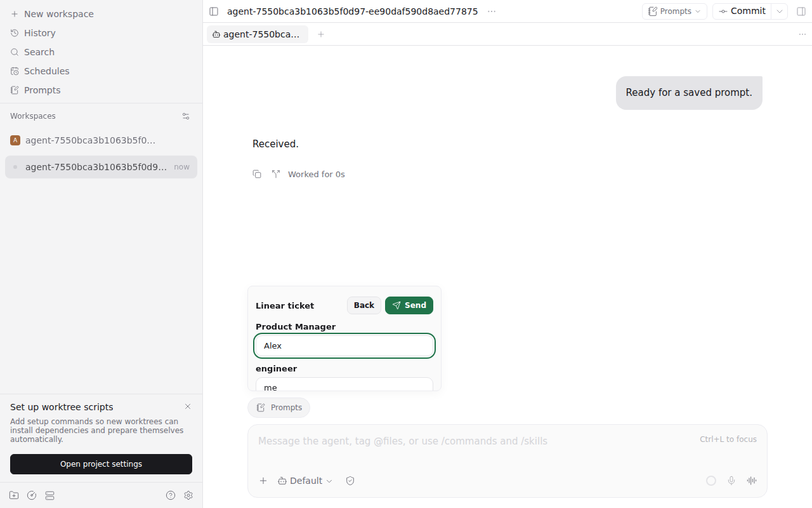Screen dimensions: 812x508
Task: Click the voice waveform icon
Action: 752,481
